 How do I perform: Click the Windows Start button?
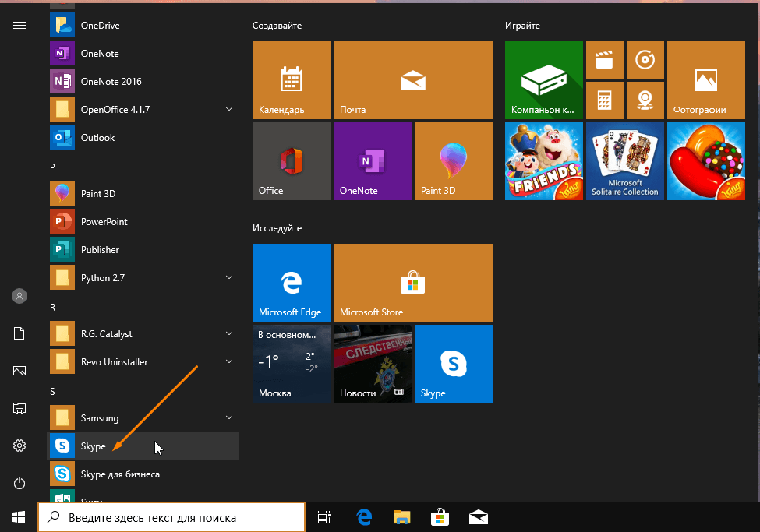click(19, 517)
